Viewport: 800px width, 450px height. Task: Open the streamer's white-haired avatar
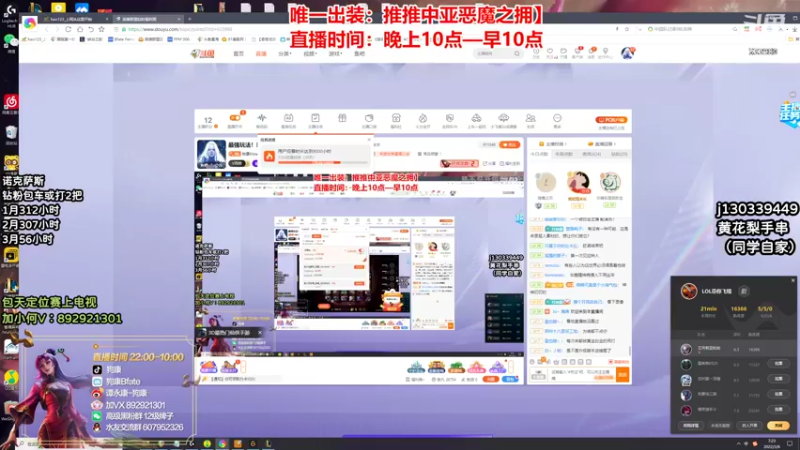tap(211, 154)
